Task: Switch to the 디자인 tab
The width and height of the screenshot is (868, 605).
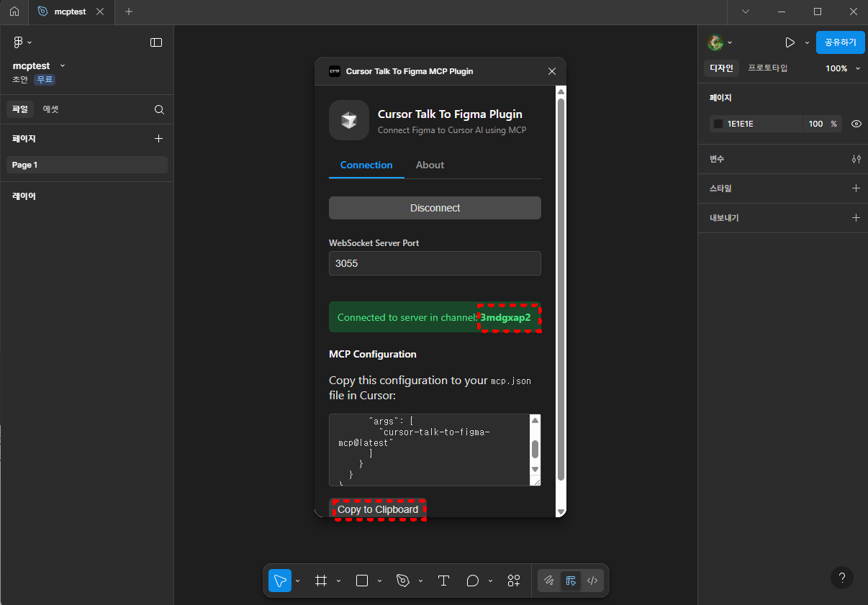Action: 721,68
